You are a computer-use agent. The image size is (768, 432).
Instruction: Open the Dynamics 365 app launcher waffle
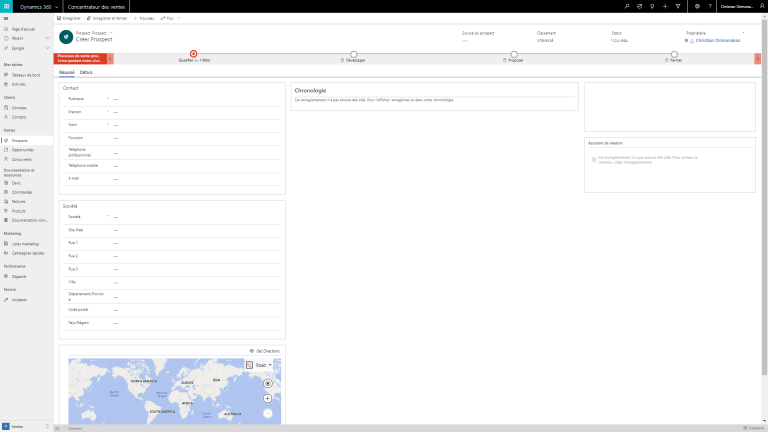7,6
